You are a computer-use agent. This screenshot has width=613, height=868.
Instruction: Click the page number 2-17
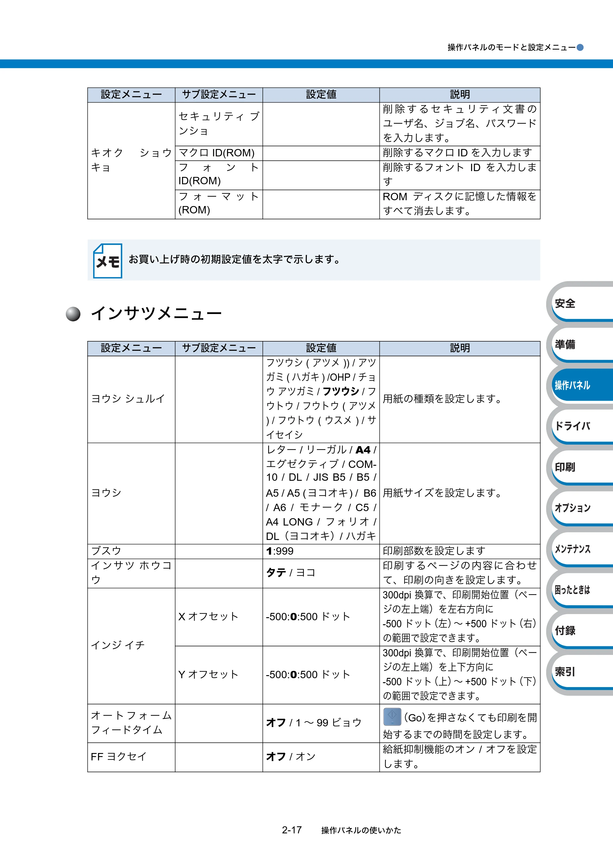(x=292, y=830)
